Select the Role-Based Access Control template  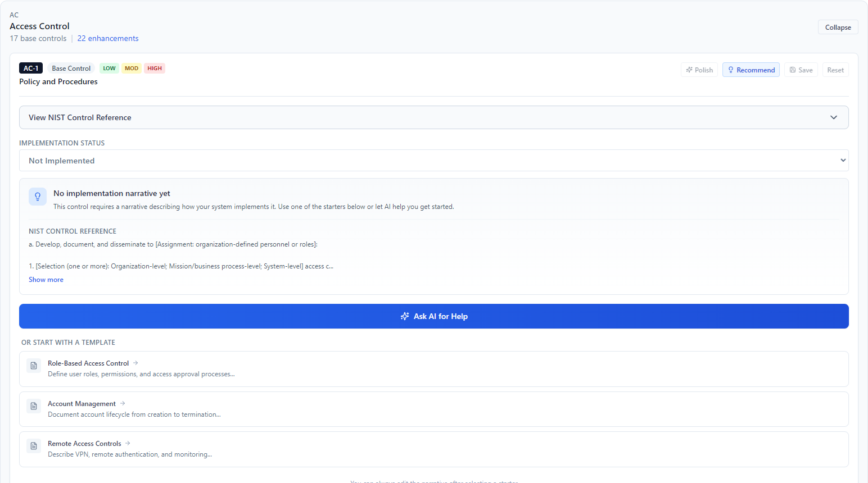(434, 369)
